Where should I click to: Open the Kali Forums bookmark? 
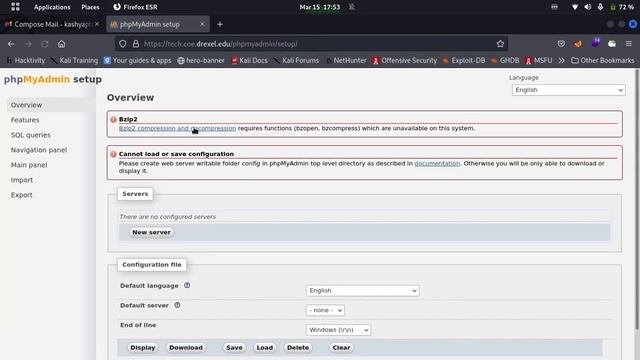click(296, 60)
